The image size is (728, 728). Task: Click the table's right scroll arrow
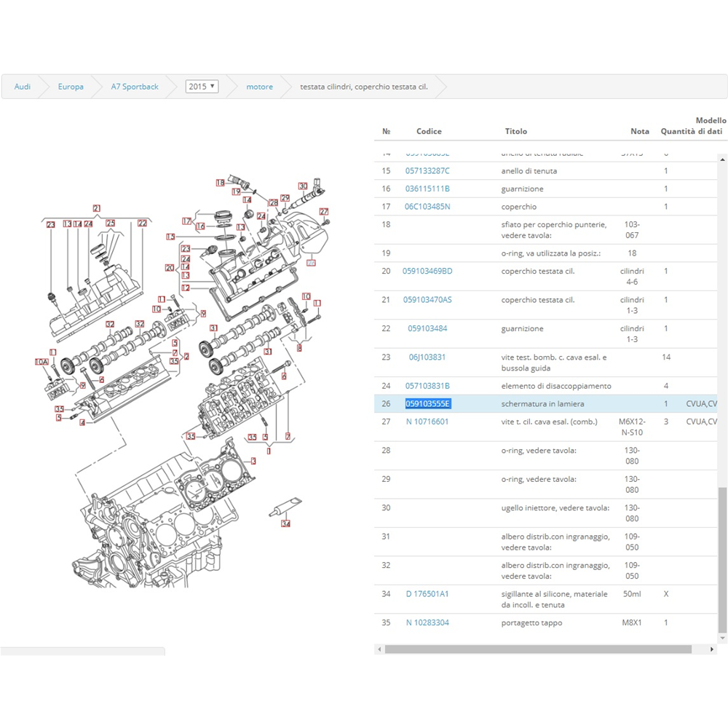tap(712, 649)
